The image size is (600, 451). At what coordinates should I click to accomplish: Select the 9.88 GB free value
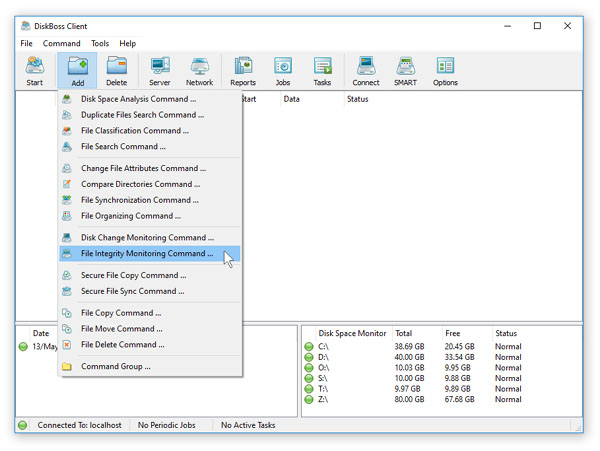point(457,378)
